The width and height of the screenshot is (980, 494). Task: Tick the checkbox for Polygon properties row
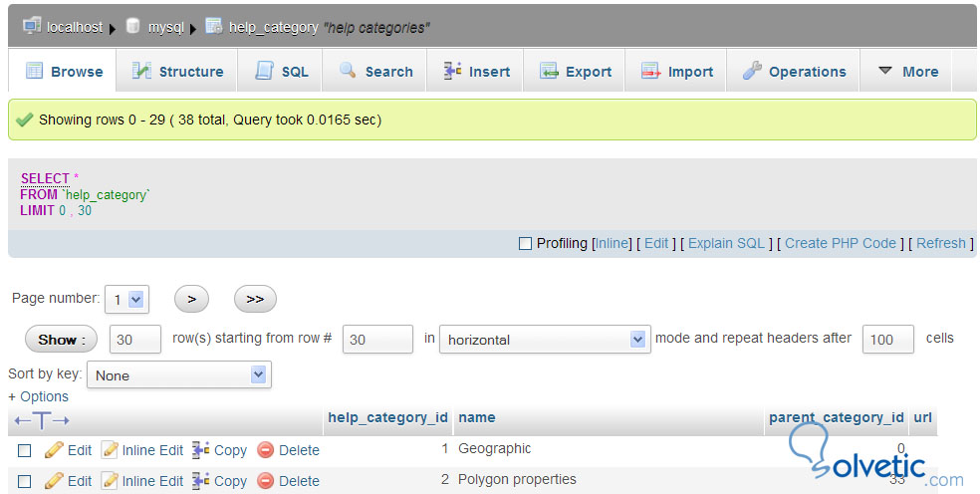25,481
